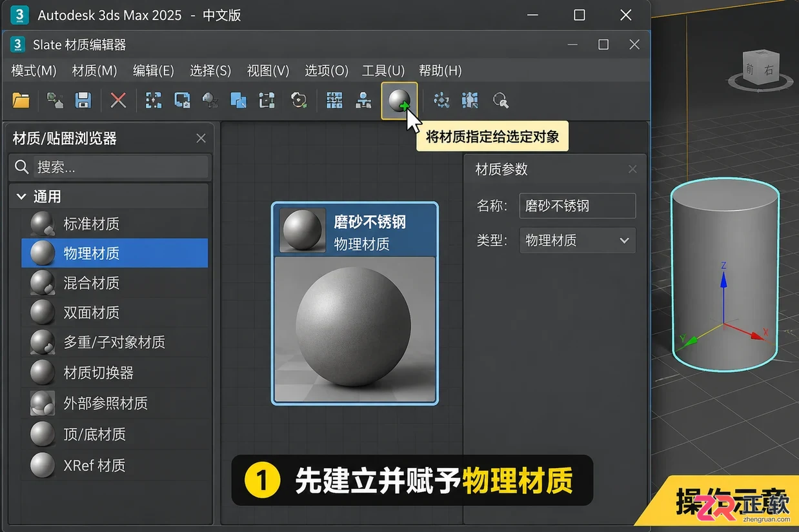The height and width of the screenshot is (532, 799).
Task: Click the icon left of the magnifier
Action: (470, 100)
